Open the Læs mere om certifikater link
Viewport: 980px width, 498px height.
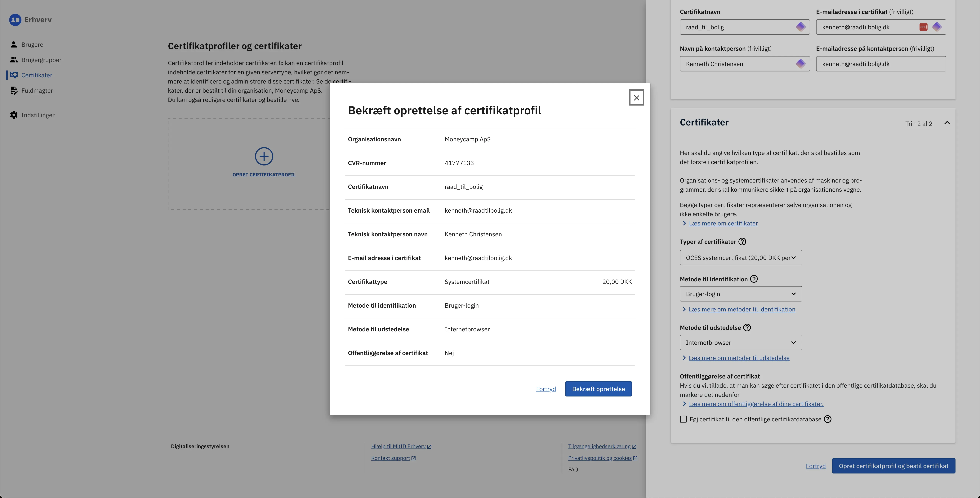[723, 224]
